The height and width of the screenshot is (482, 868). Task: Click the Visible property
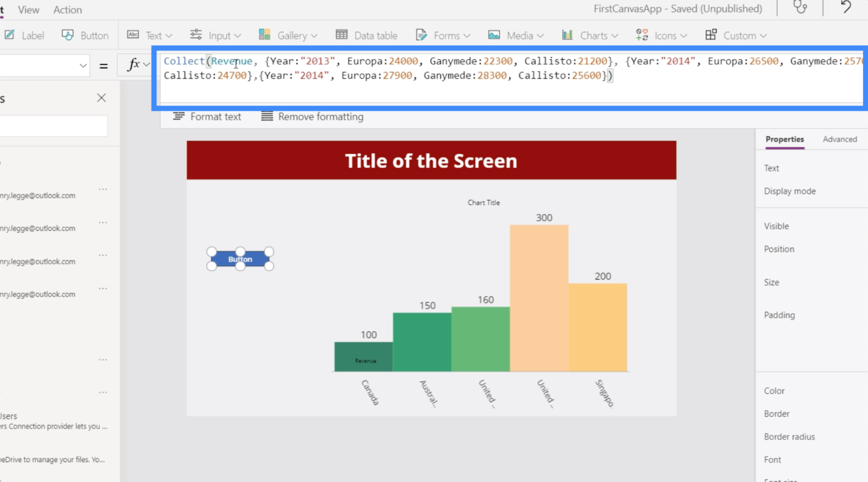tap(776, 226)
